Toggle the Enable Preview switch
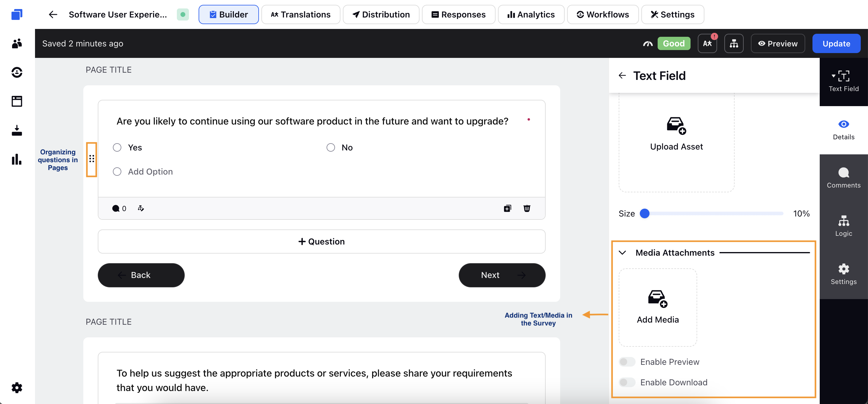This screenshot has height=404, width=868. click(x=627, y=362)
